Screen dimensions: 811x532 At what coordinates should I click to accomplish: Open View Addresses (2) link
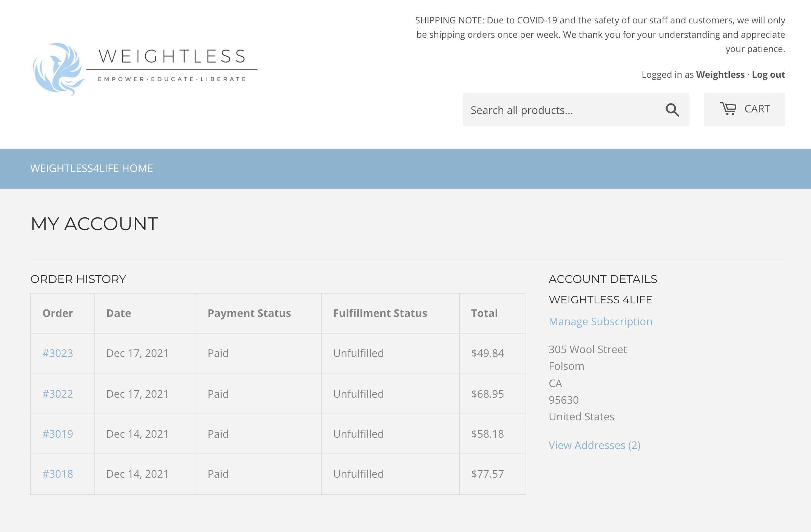pos(595,445)
